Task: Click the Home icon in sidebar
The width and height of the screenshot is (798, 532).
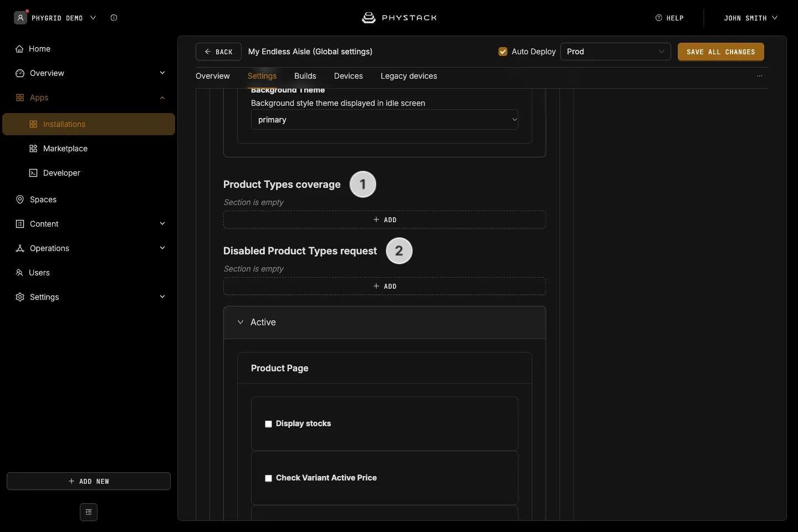Action: 19,49
